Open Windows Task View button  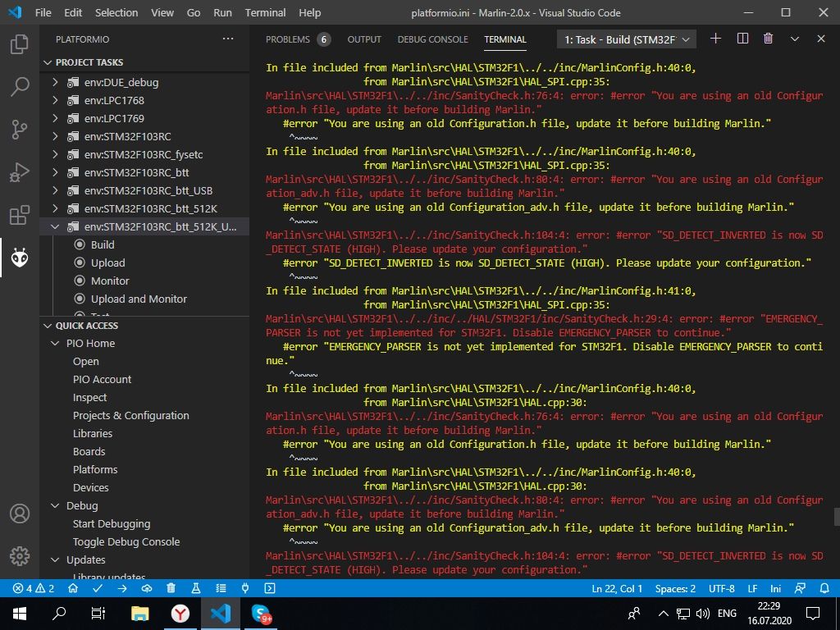coord(98,614)
